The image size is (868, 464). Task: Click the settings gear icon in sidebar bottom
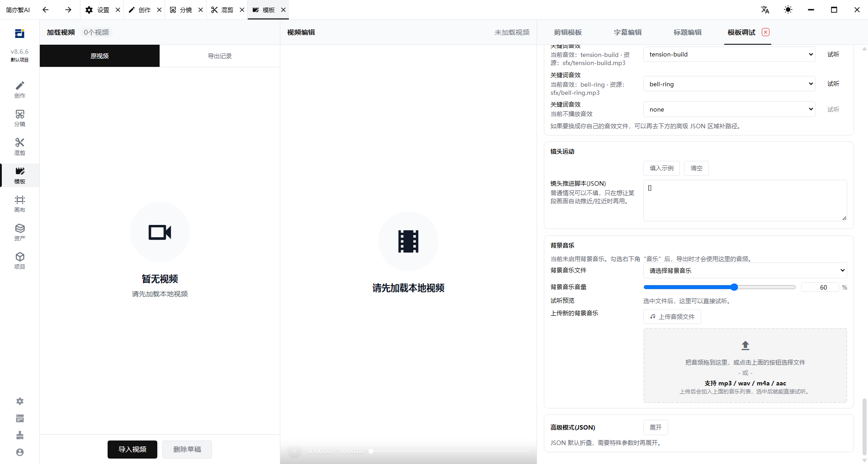[x=20, y=401]
